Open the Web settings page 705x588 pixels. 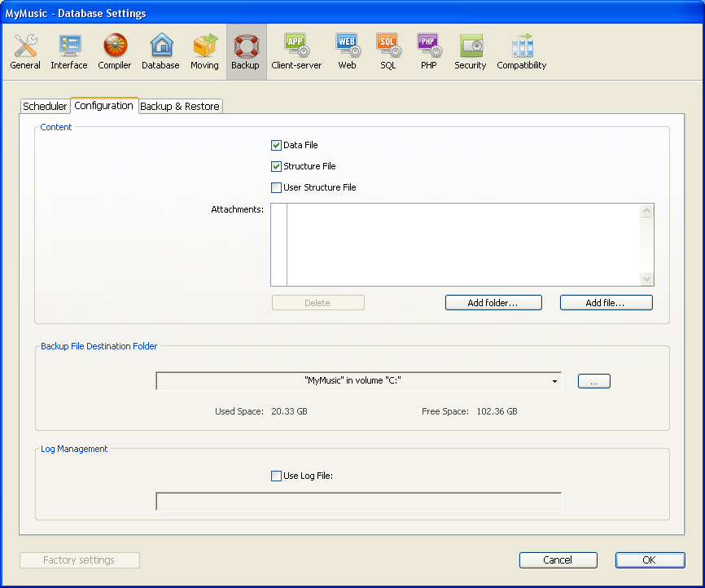[347, 52]
